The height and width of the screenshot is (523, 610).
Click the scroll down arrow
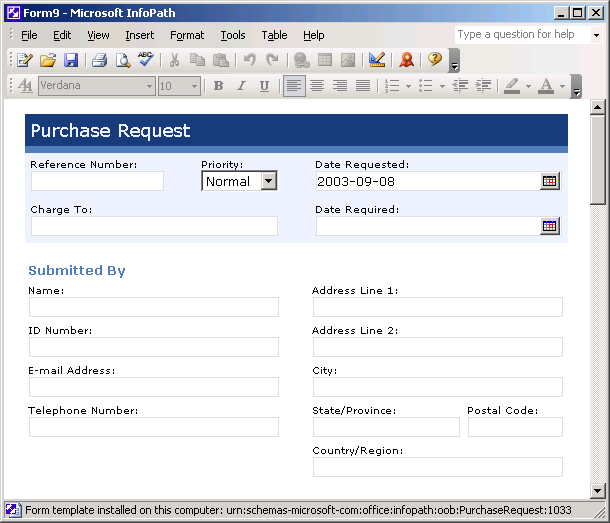pyautogui.click(x=597, y=491)
